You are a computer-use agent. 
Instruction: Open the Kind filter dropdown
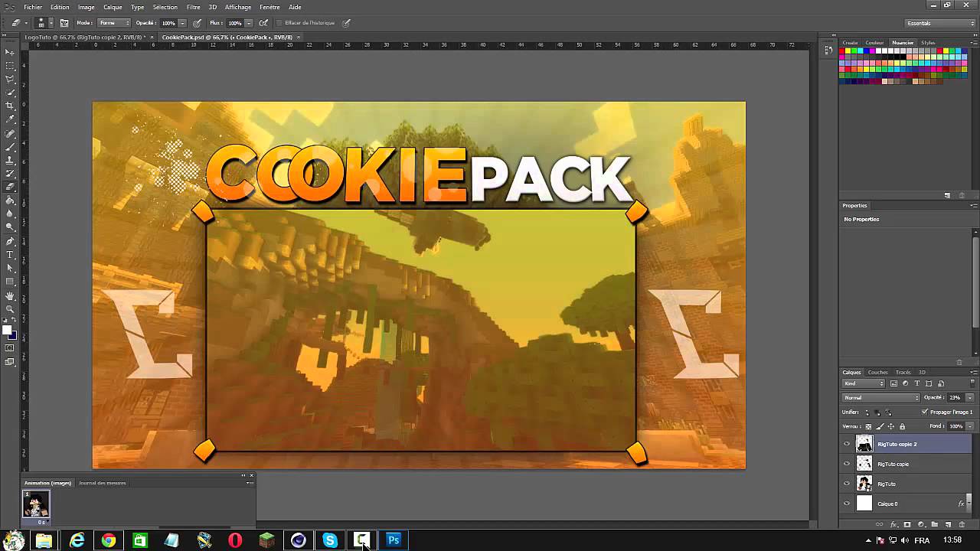[864, 383]
